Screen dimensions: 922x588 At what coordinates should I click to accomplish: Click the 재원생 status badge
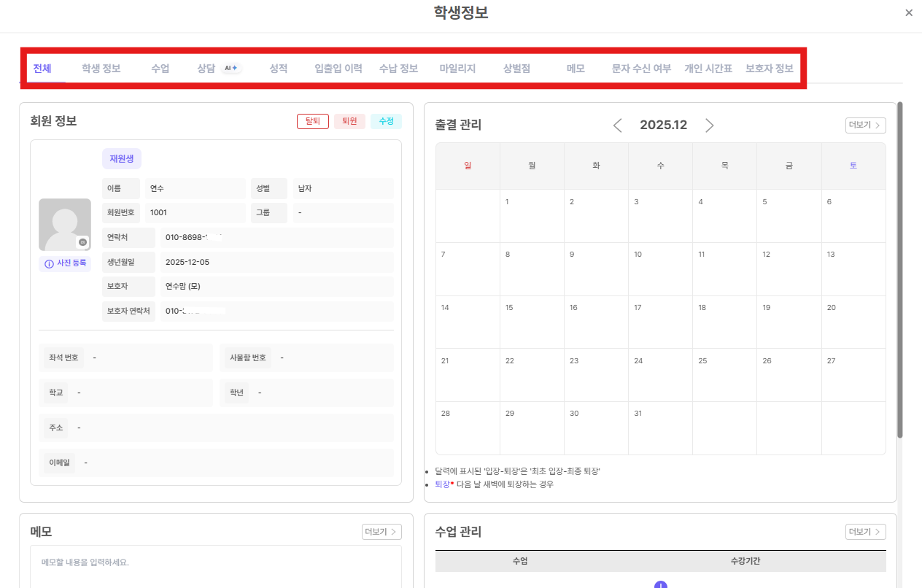(x=122, y=158)
